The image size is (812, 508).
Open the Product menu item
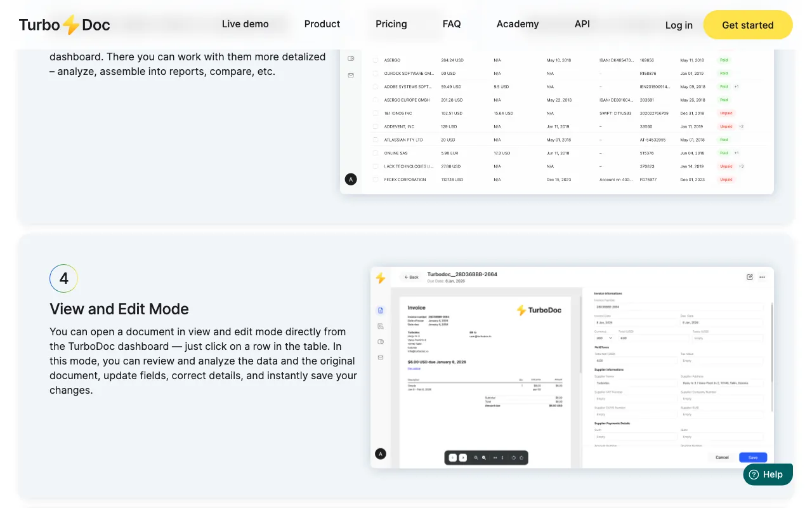(x=322, y=24)
